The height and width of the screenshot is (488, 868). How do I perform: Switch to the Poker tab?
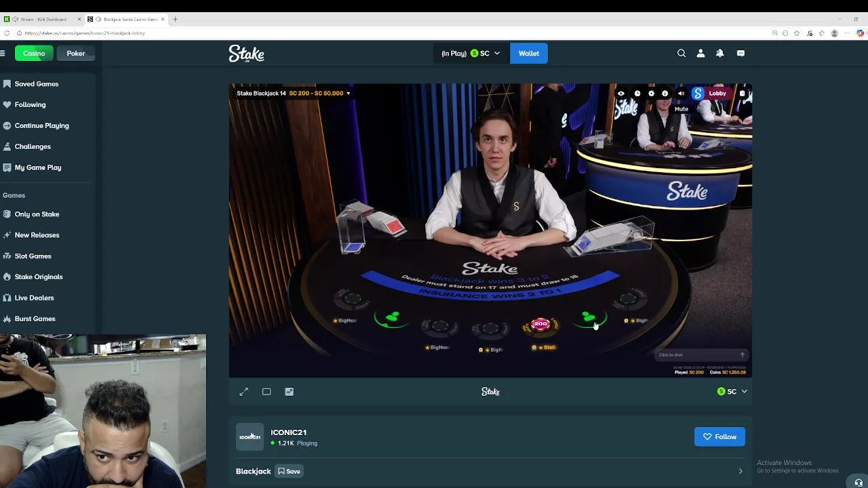(76, 54)
